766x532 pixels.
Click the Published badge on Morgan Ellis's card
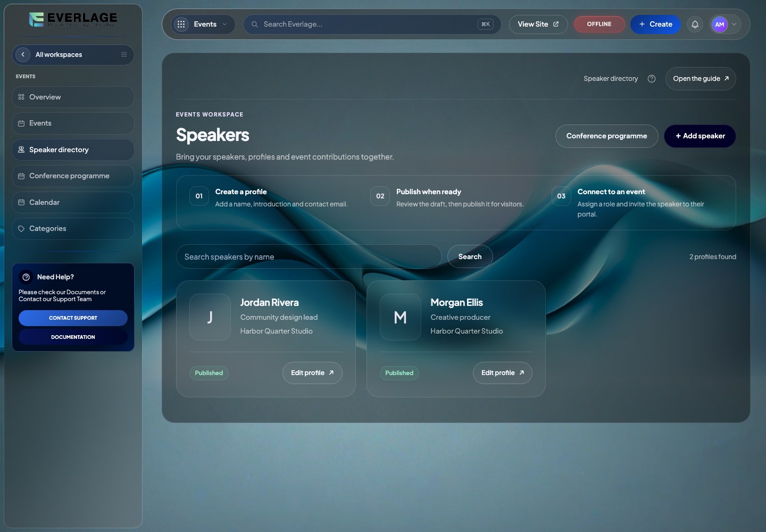pyautogui.click(x=399, y=373)
